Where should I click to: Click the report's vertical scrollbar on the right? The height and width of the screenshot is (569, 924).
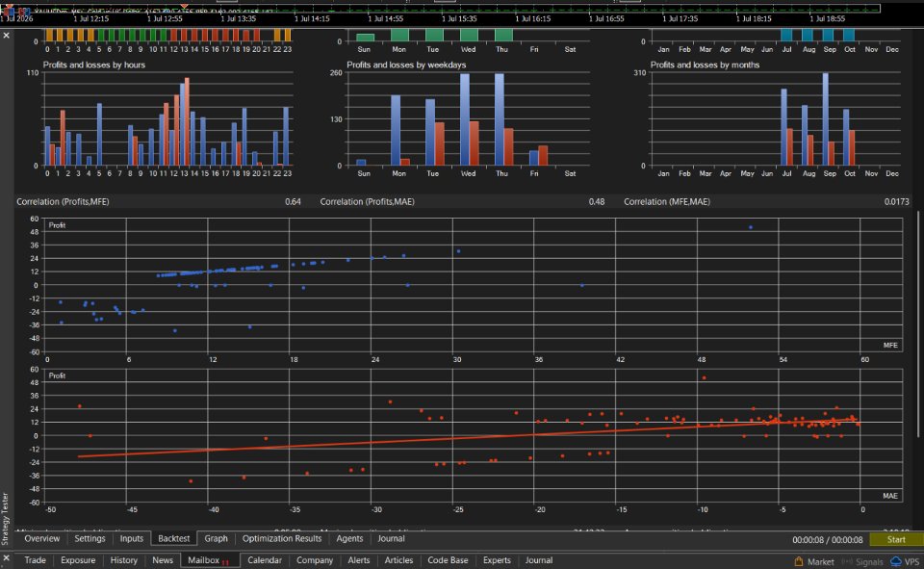[919, 324]
